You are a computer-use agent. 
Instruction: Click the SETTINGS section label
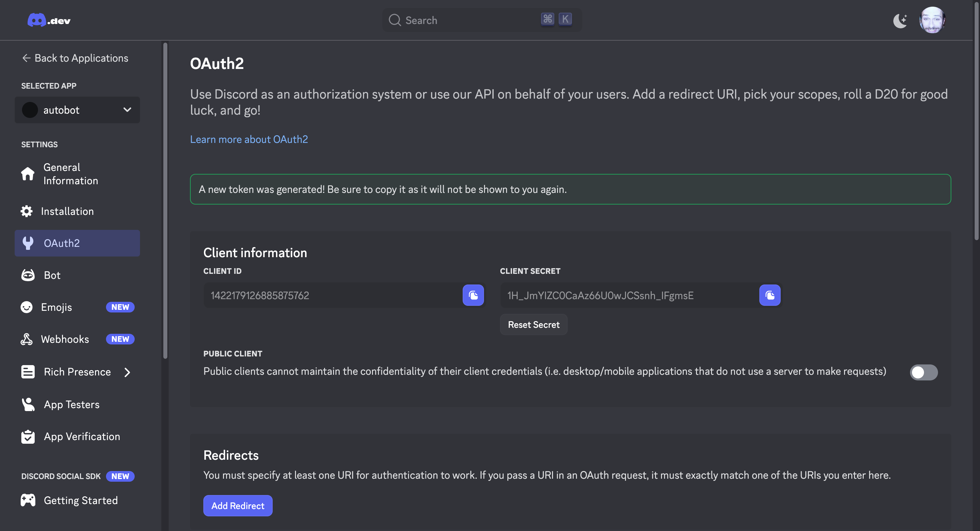point(39,145)
